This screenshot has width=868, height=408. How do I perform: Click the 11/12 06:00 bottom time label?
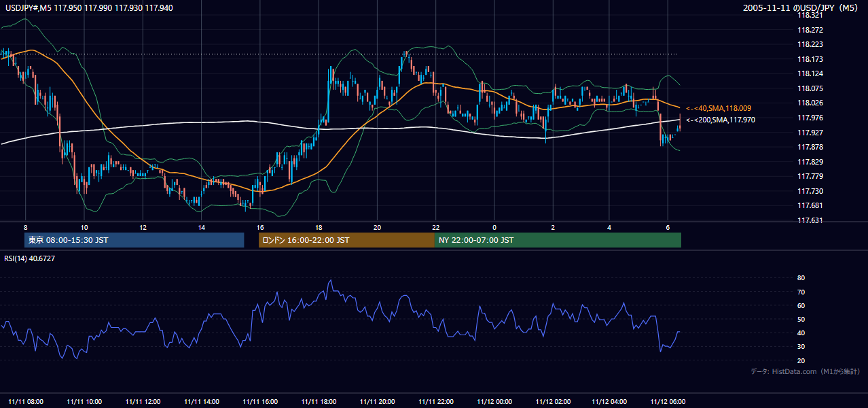point(668,402)
